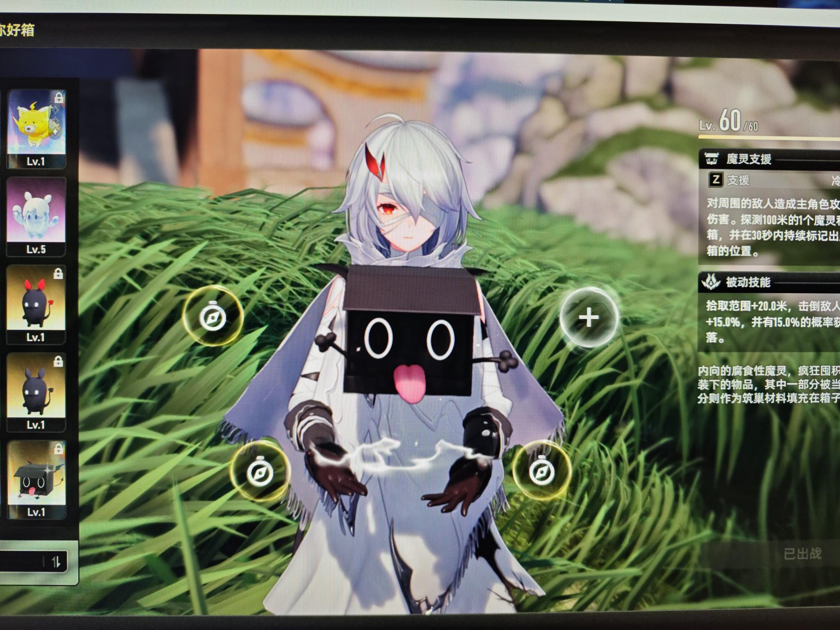Toggle lock on the yellow fox pet
Screen dimensions: 840x630
point(59,98)
